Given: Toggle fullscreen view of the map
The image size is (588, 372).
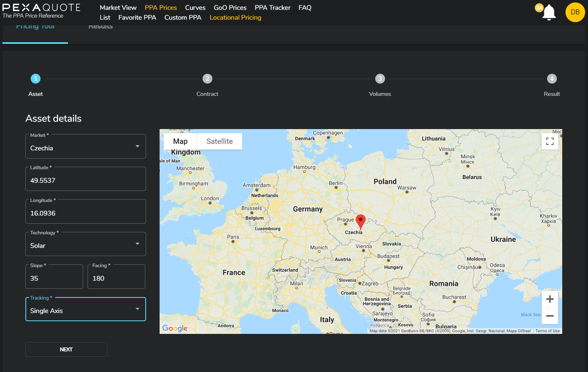Looking at the screenshot, I should coord(550,141).
